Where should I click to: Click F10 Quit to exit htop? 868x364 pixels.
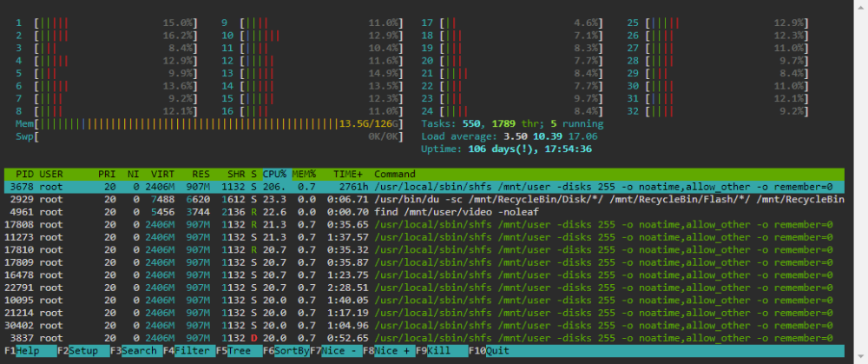490,351
